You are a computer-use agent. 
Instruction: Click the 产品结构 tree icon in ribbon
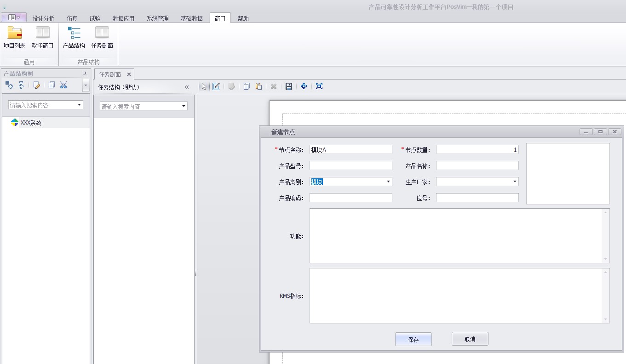74,33
